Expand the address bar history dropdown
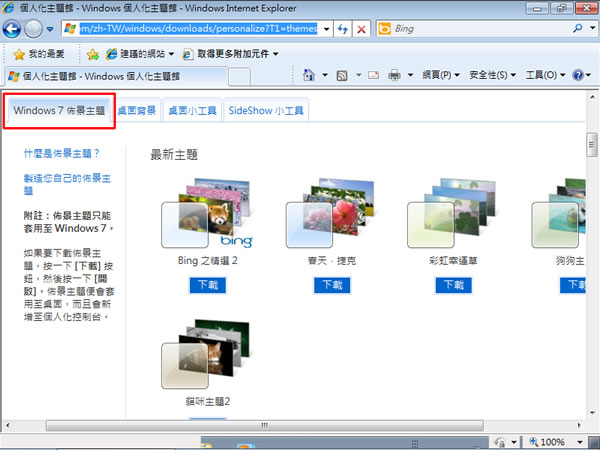Screen dimensions: 600x450 [x=326, y=29]
